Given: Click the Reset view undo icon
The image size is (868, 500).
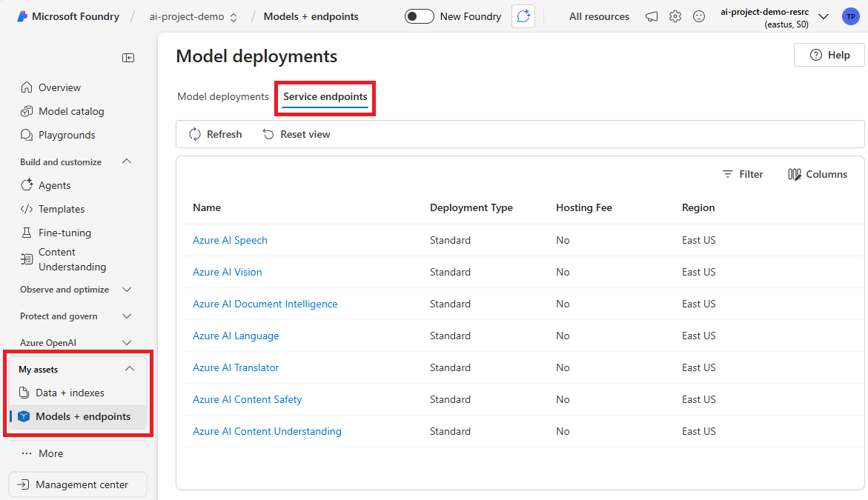Looking at the screenshot, I should [x=268, y=134].
